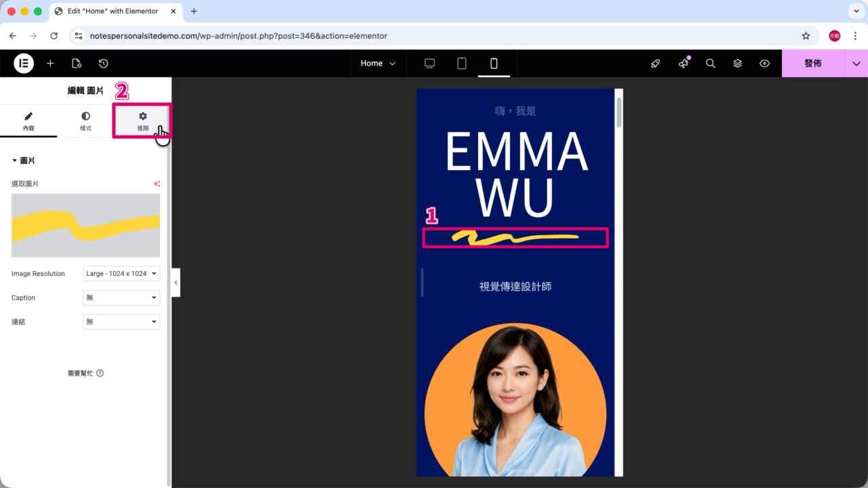Switch to the 進階 advanced tab
Screen dimensions: 868x488
pos(142,121)
